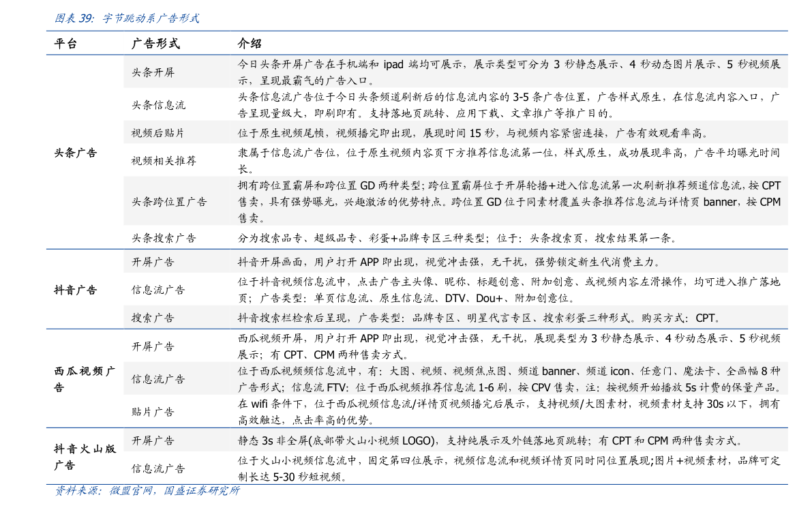This screenshot has width=812, height=510.
Task: Click the 搜索广告 ad format cell
Action: tap(153, 318)
